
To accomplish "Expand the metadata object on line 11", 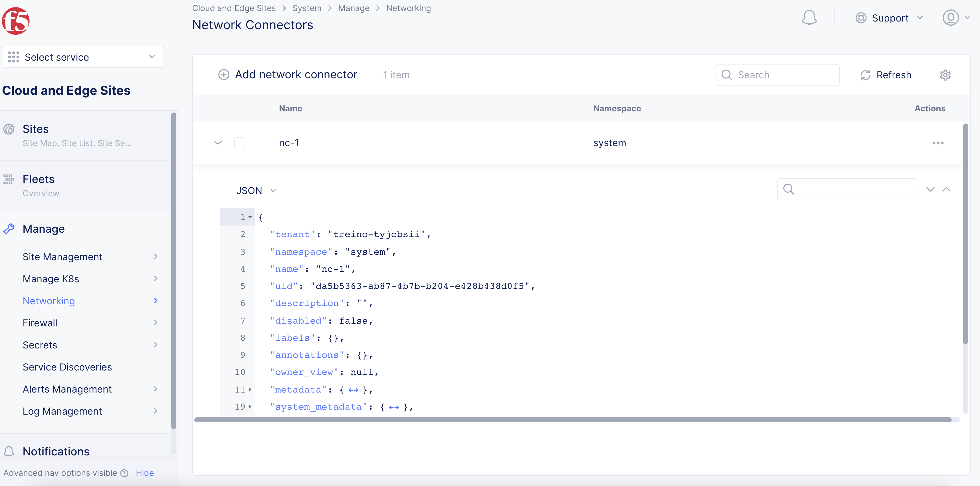I will pyautogui.click(x=250, y=390).
